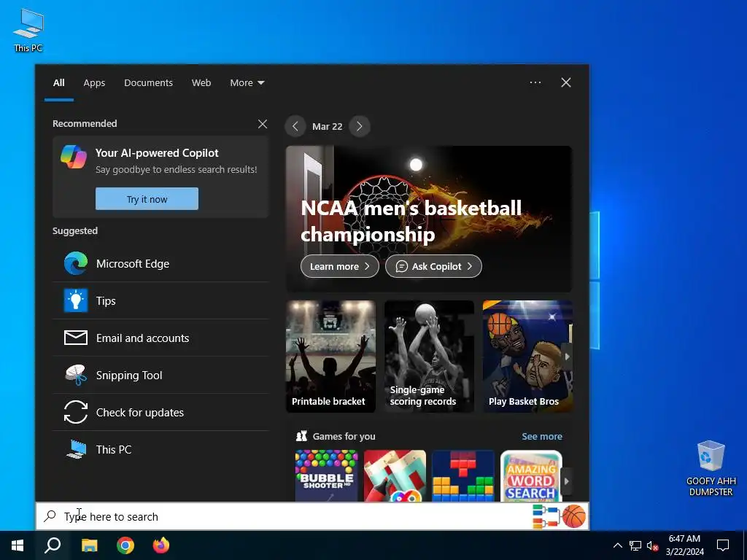The height and width of the screenshot is (560, 747).
Task: Open the taskbar clock and date
Action: pyautogui.click(x=684, y=545)
